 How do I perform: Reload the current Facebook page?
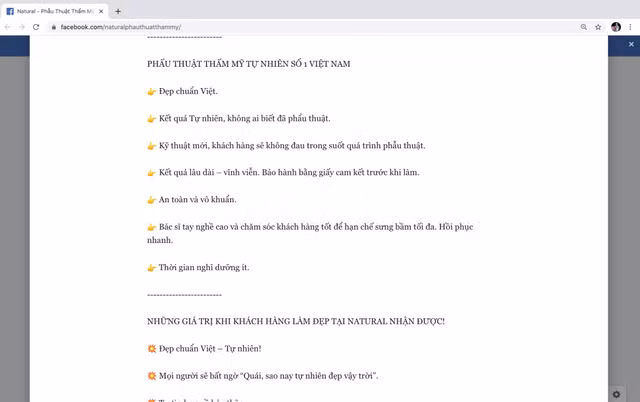point(36,27)
